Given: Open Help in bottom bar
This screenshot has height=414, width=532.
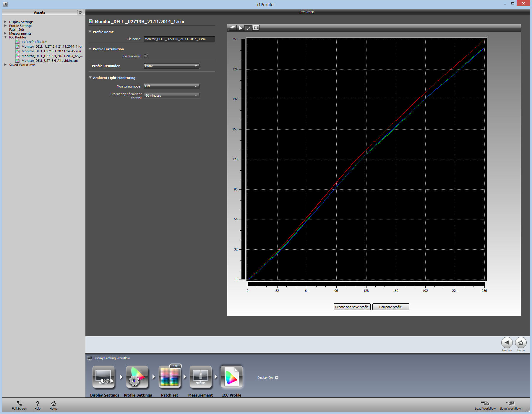Looking at the screenshot, I should tap(38, 405).
